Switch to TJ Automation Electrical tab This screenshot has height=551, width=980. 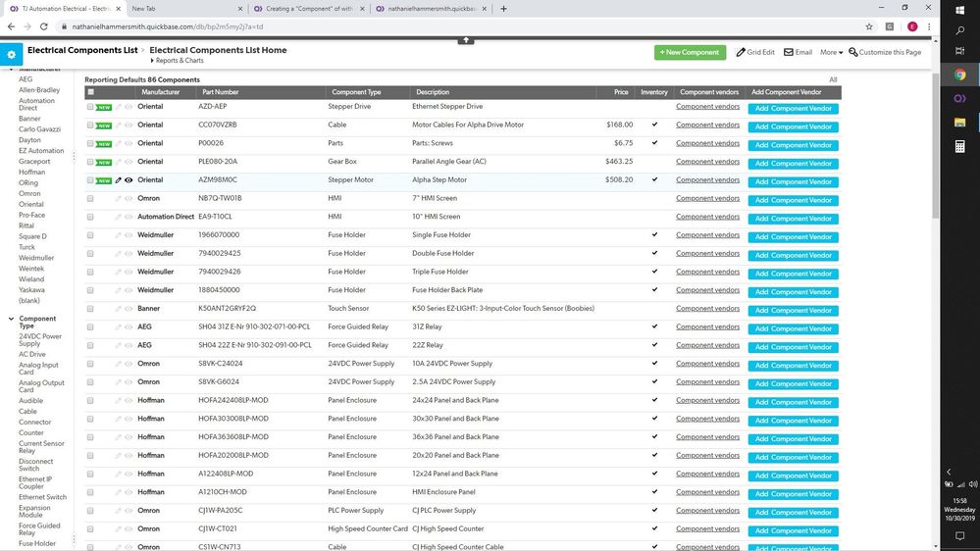coord(66,9)
